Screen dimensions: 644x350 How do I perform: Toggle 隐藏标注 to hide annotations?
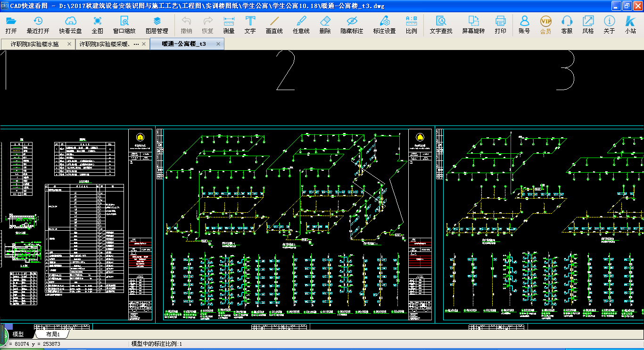click(352, 25)
